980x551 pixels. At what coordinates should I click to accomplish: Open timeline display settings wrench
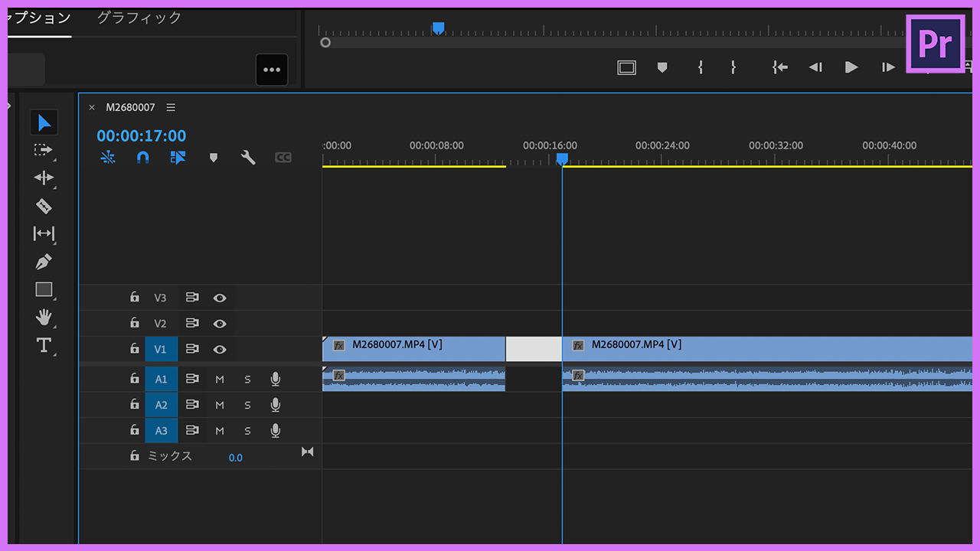[248, 158]
